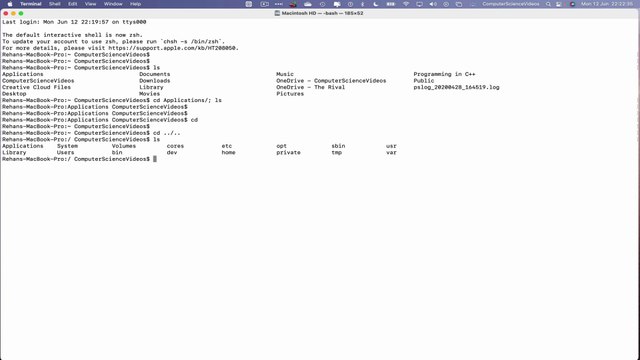Click the Macintosh HD disk icon in title bar

tap(277, 13)
